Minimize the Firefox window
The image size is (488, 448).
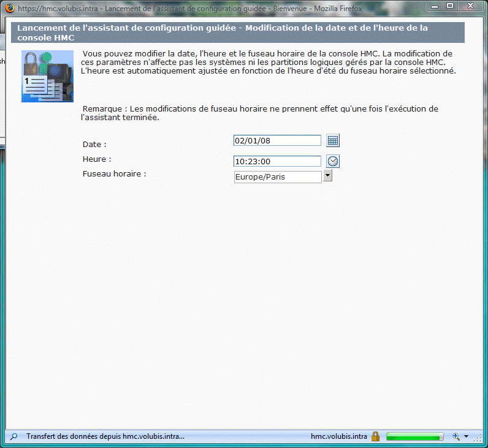tap(435, 6)
